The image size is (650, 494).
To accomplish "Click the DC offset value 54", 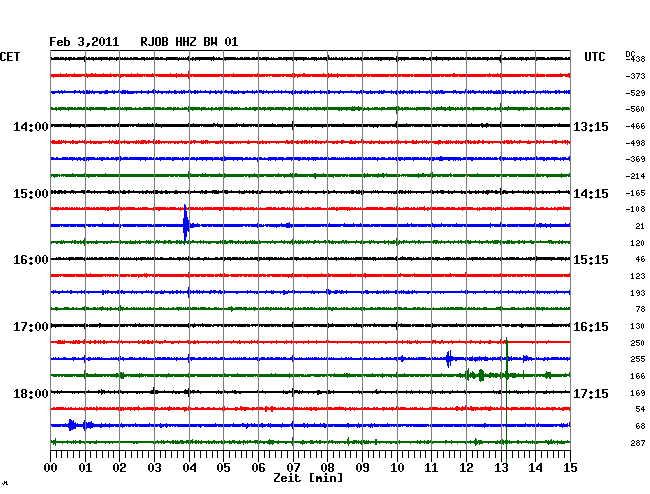I will 640,409.
